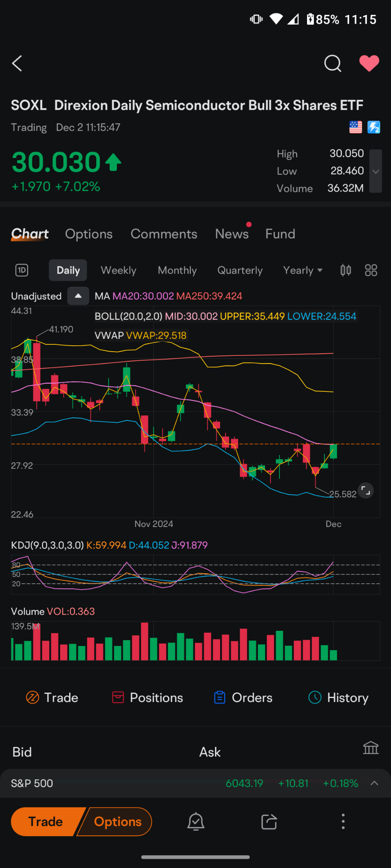The width and height of the screenshot is (391, 868).
Task: Open the News tab
Action: (232, 234)
